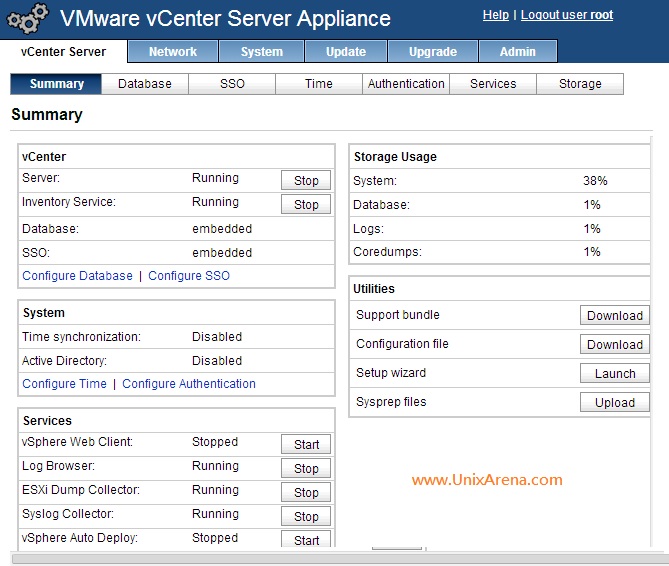Screen dimensions: 669x566
Task: Click the Utilities panel heading
Action: (x=374, y=289)
